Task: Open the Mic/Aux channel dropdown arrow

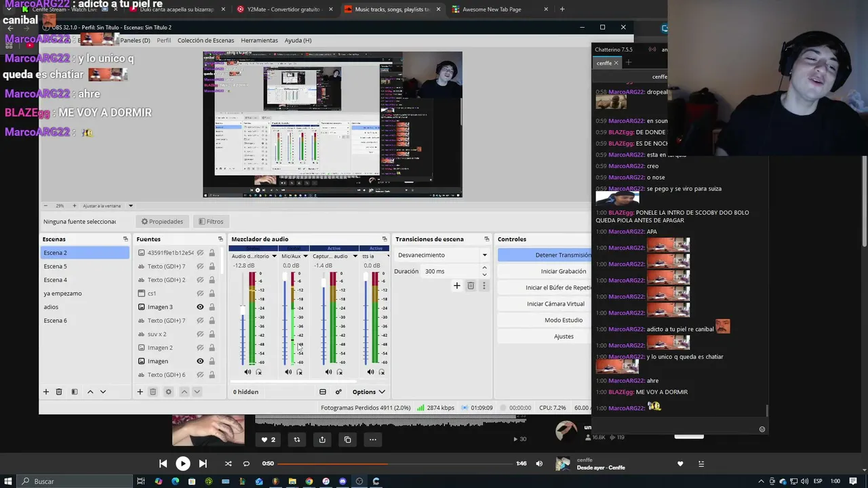Action: [305, 256]
